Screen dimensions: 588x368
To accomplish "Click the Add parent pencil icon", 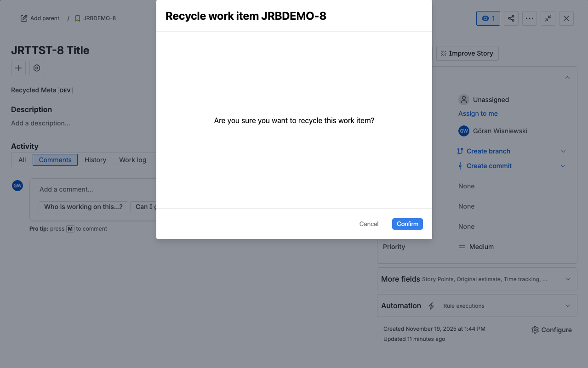I will coord(24,18).
